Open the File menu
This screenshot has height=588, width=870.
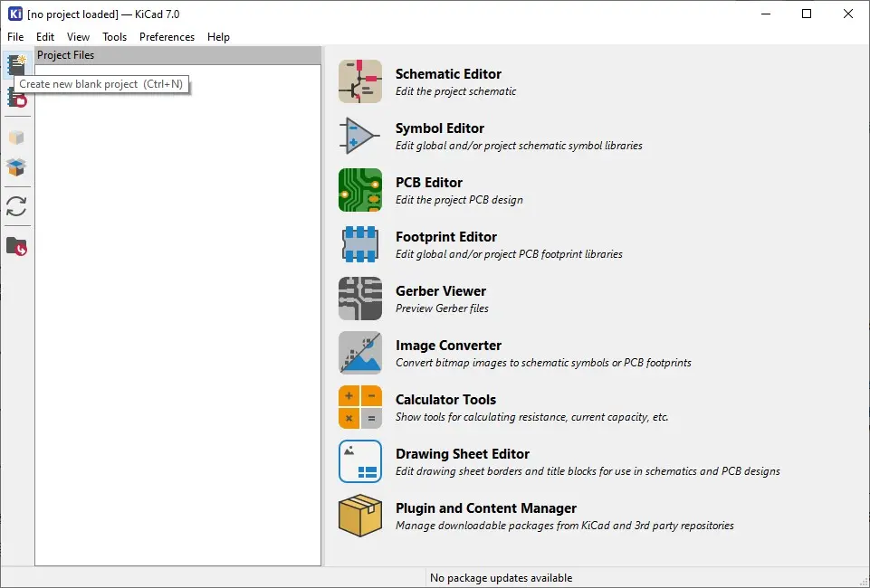[x=15, y=37]
